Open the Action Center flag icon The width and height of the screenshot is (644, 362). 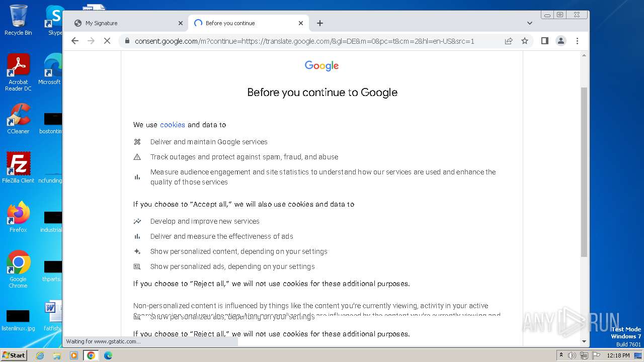tap(596, 355)
